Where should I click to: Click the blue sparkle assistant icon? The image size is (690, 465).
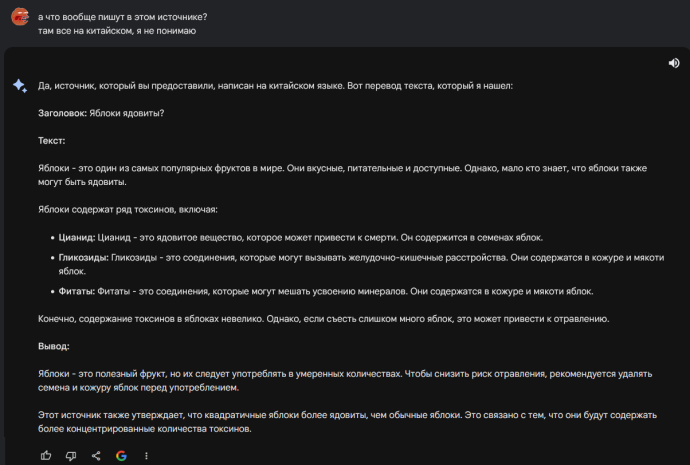point(20,86)
